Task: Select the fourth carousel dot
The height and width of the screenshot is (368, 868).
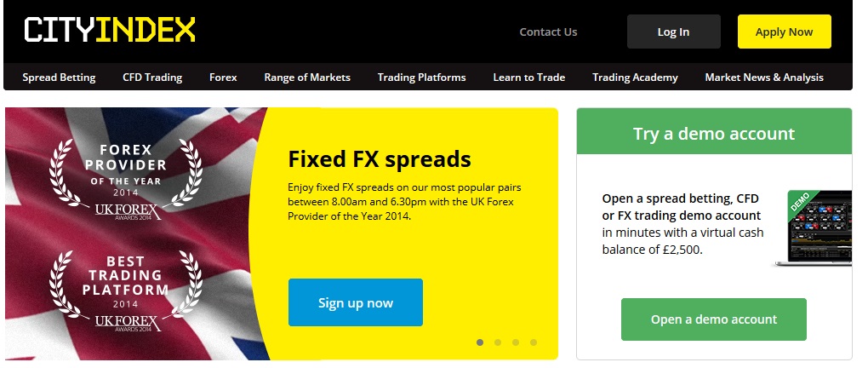Action: [x=533, y=342]
